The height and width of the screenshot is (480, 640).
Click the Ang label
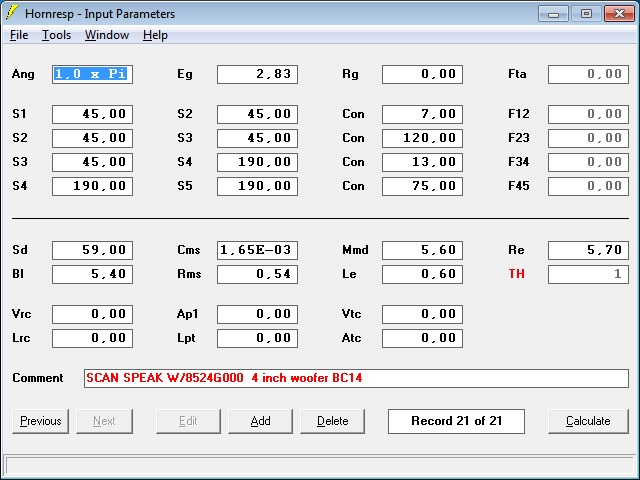point(23,74)
